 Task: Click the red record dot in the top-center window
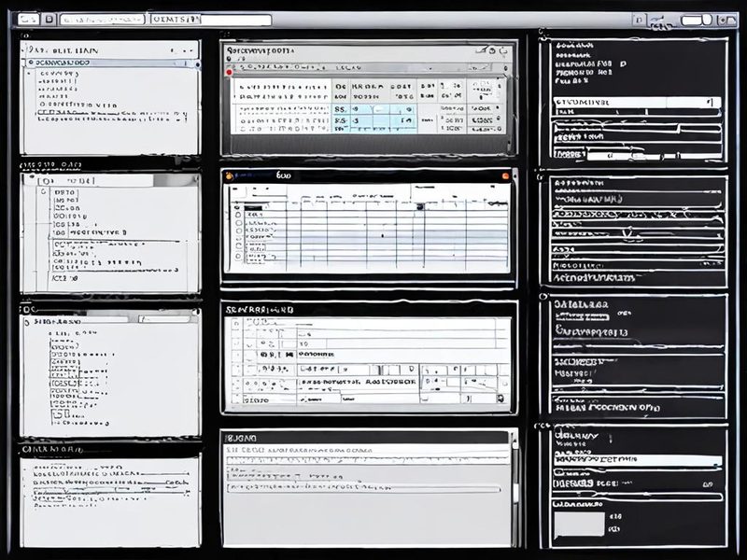229,73
